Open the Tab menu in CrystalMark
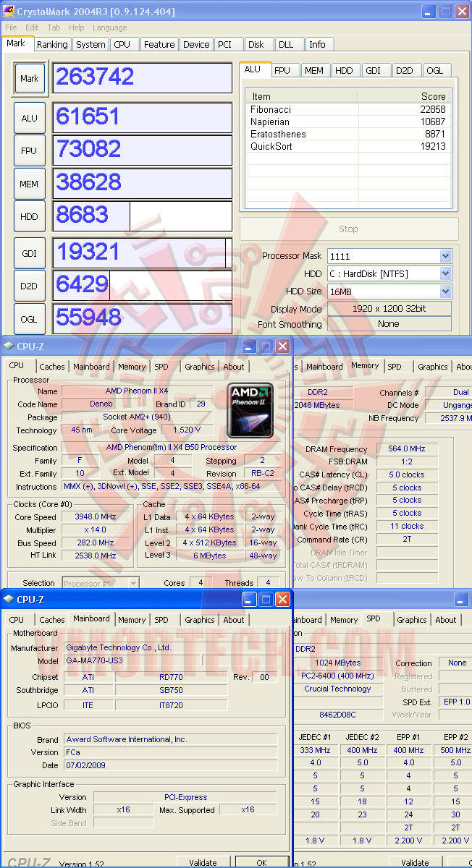This screenshot has height=868, width=472. click(x=54, y=27)
